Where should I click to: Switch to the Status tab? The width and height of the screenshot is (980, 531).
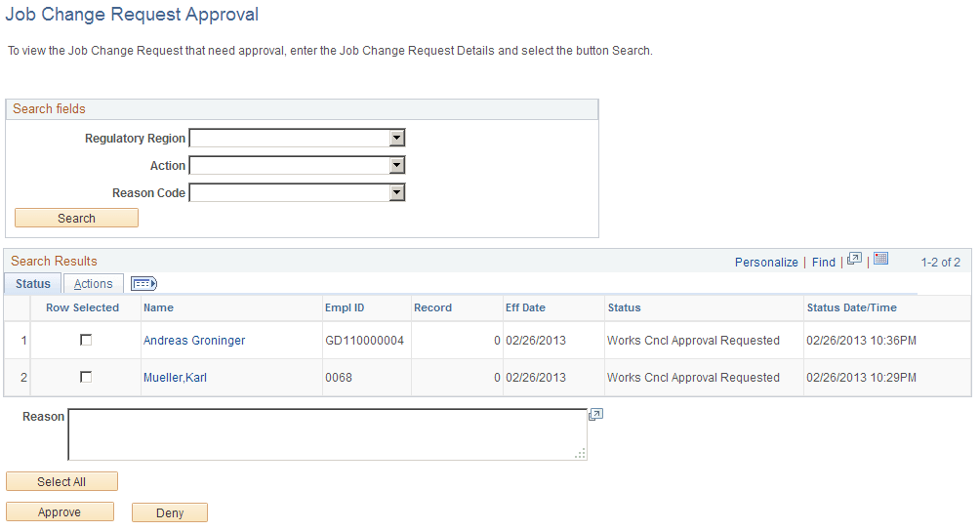[x=32, y=284]
